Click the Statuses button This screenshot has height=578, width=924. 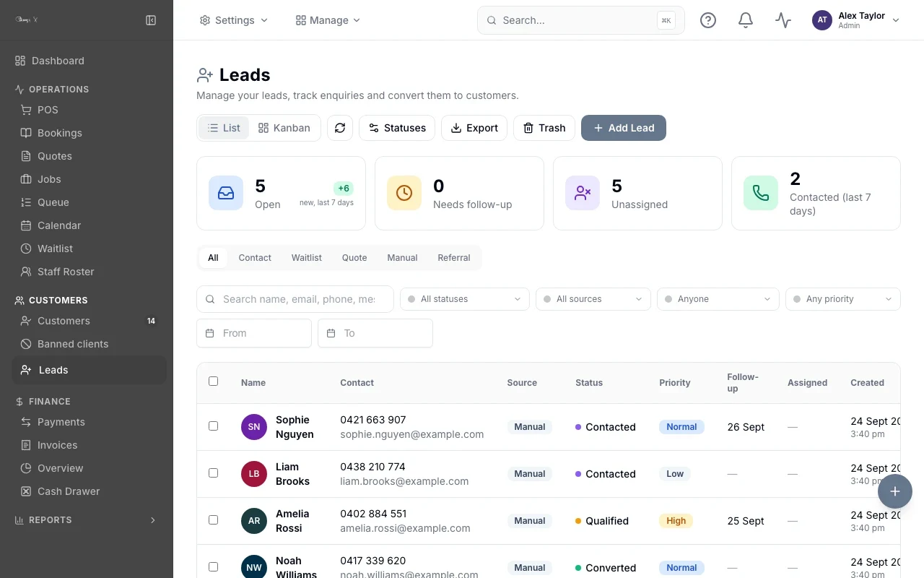click(397, 128)
